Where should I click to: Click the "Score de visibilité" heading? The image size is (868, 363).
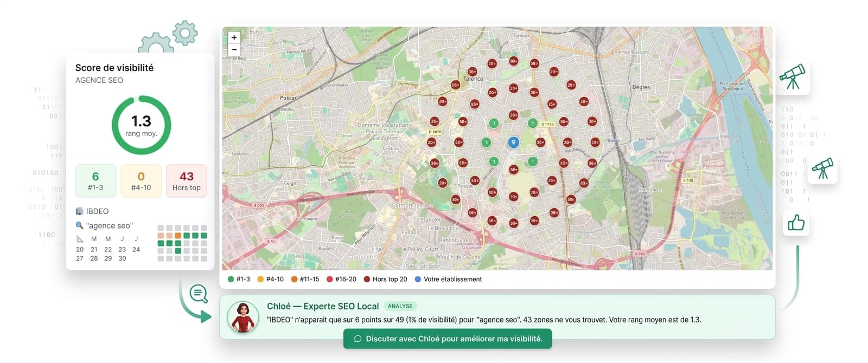[x=114, y=68]
